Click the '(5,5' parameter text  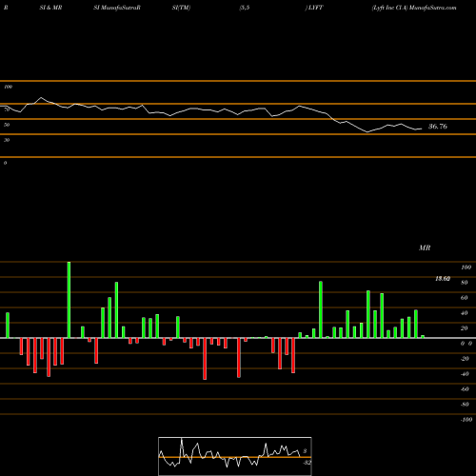click(x=245, y=8)
